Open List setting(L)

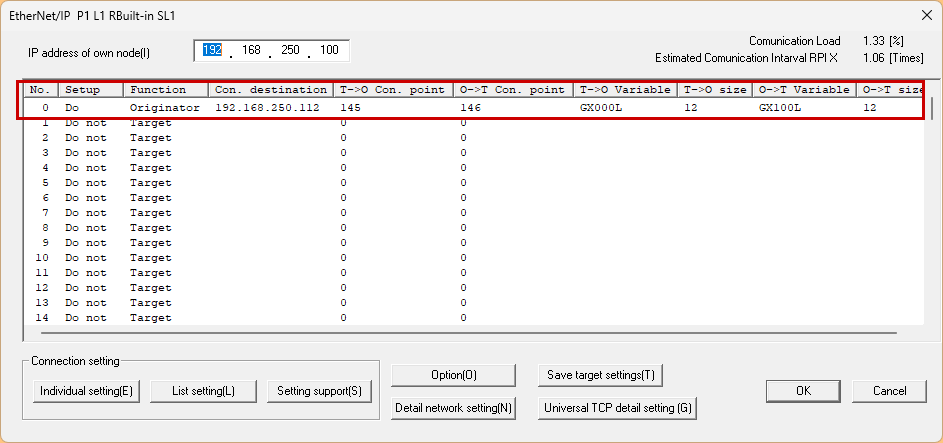point(203,391)
